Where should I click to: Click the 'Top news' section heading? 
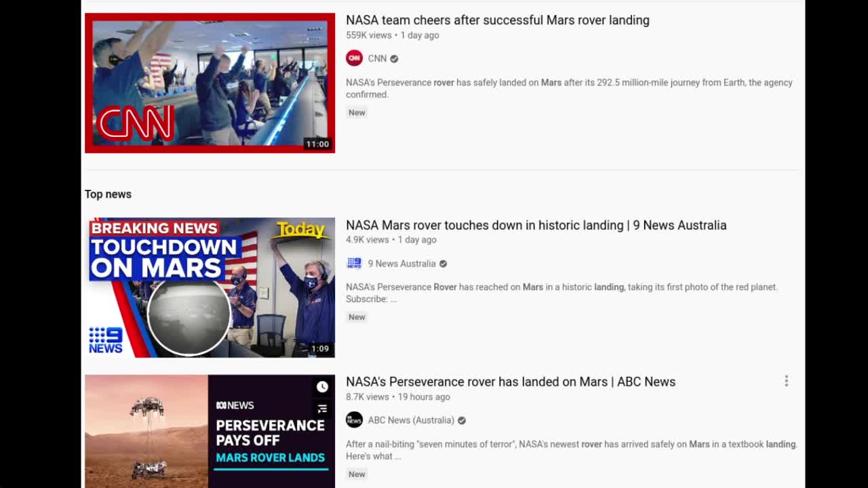(x=108, y=195)
